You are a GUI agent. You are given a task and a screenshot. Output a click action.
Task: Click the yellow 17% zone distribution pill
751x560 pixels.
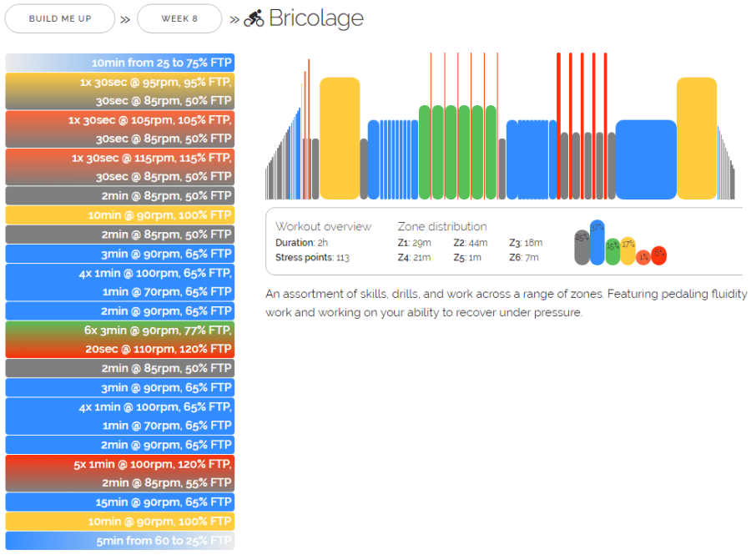(x=628, y=250)
